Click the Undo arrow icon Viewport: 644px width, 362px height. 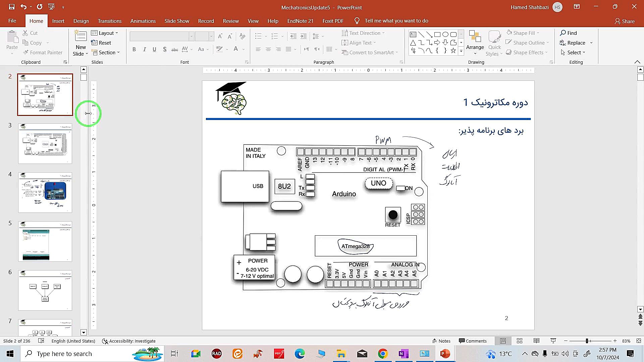tap(23, 7)
